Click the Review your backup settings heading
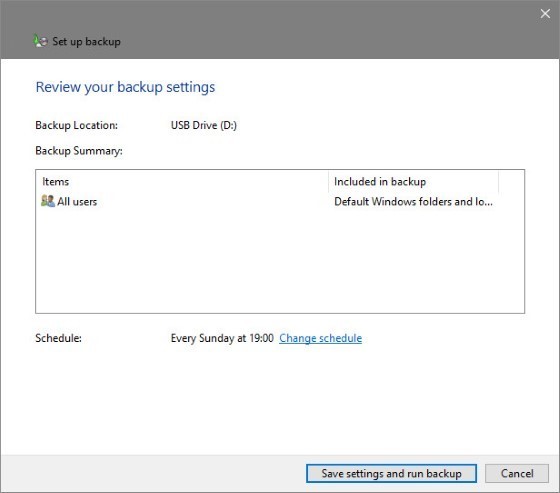This screenshot has width=560, height=493. (125, 88)
